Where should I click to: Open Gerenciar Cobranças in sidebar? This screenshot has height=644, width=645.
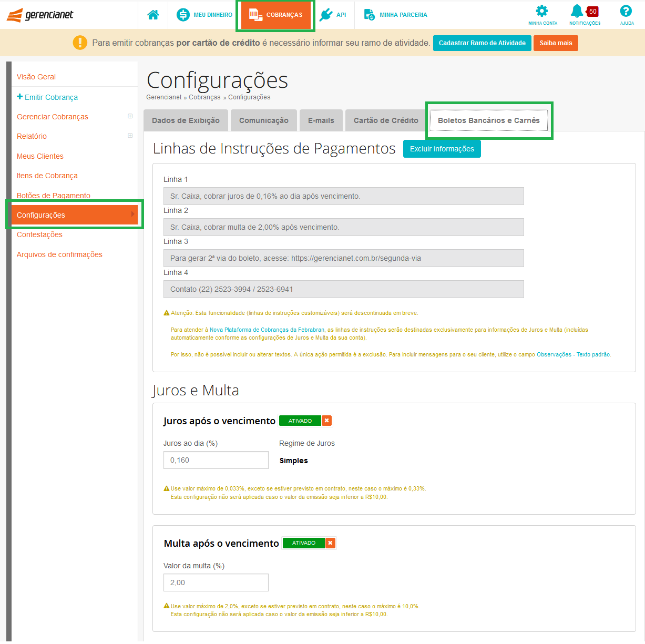pyautogui.click(x=53, y=117)
